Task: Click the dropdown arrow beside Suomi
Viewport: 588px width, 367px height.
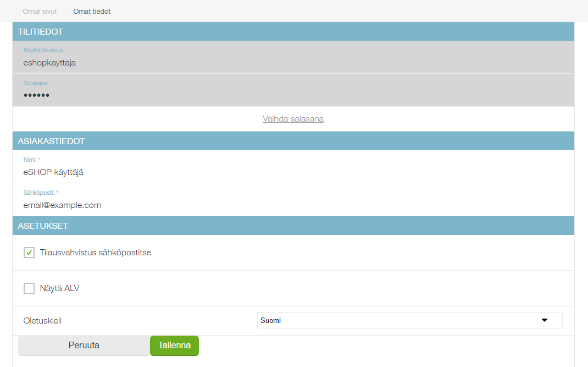Action: pos(545,320)
